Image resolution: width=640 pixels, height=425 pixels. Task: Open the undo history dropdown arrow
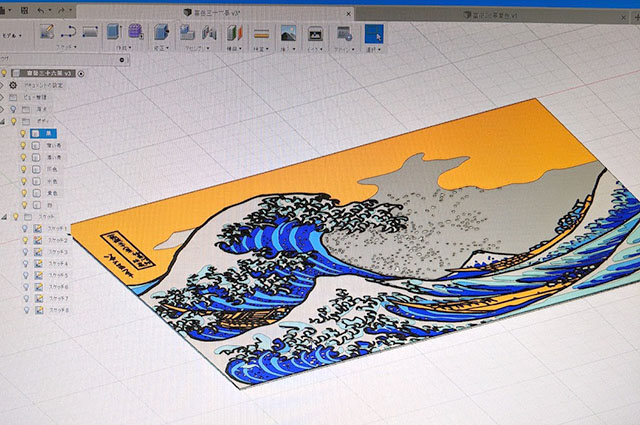click(x=49, y=10)
